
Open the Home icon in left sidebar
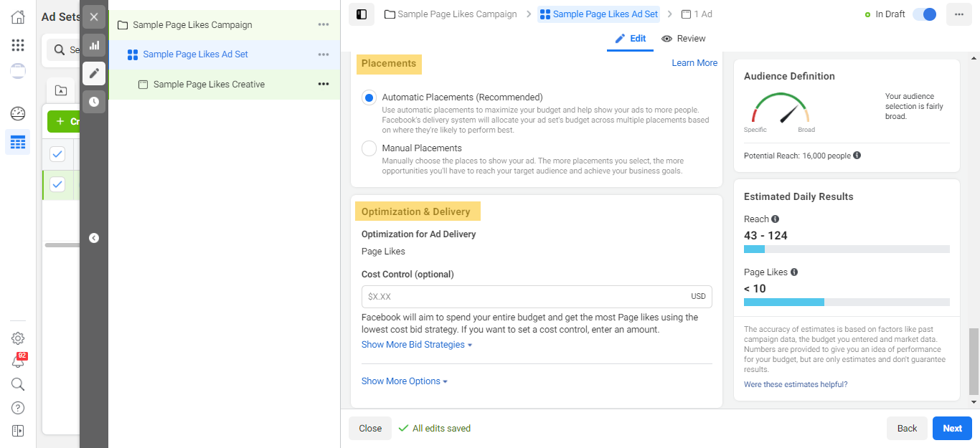point(18,17)
